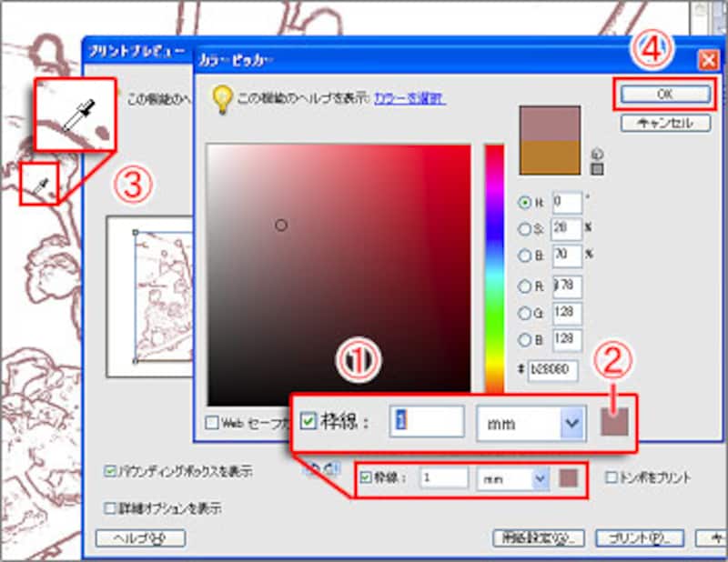Click the G value field showing 128
Screen dimensions: 728x562
567,313
